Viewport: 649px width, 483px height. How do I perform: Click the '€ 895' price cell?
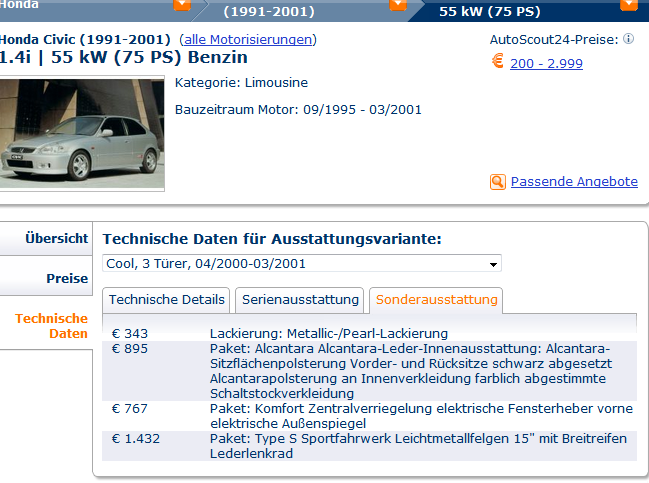point(130,348)
